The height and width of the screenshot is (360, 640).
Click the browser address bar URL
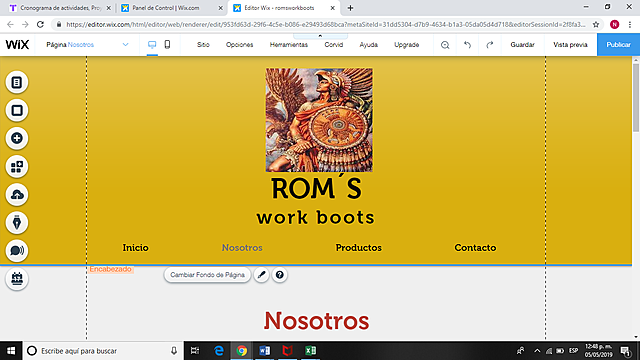(325, 24)
